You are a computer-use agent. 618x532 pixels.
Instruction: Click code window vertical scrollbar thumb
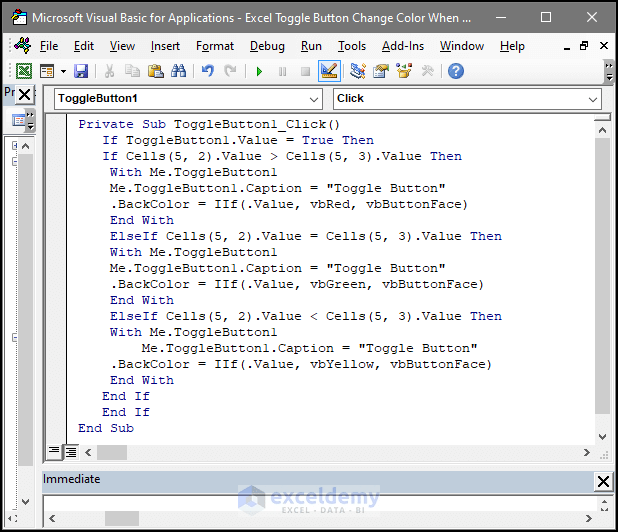pos(602,276)
